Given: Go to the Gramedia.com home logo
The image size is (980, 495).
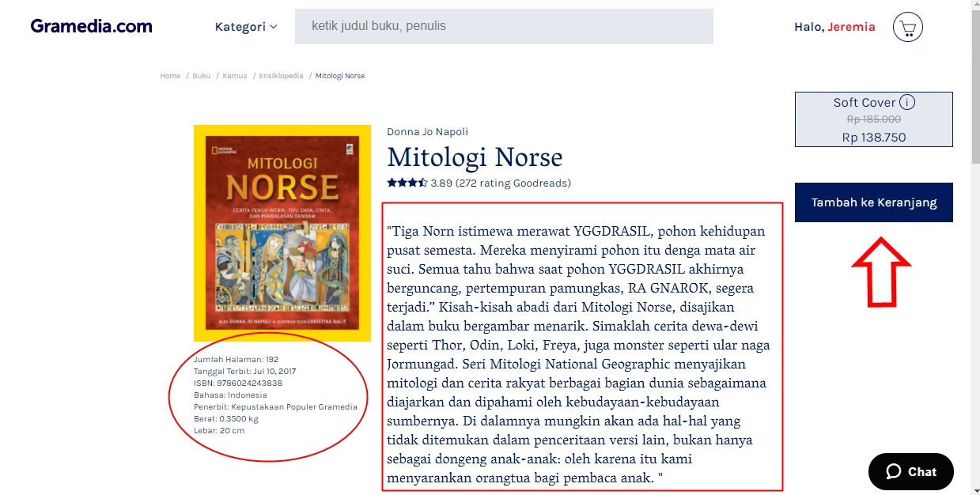Looking at the screenshot, I should click(91, 26).
